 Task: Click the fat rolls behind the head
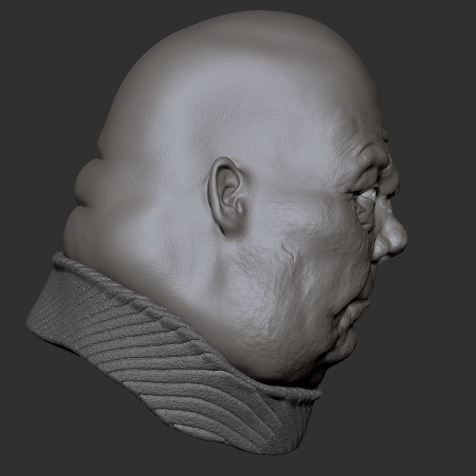pyautogui.click(x=88, y=189)
